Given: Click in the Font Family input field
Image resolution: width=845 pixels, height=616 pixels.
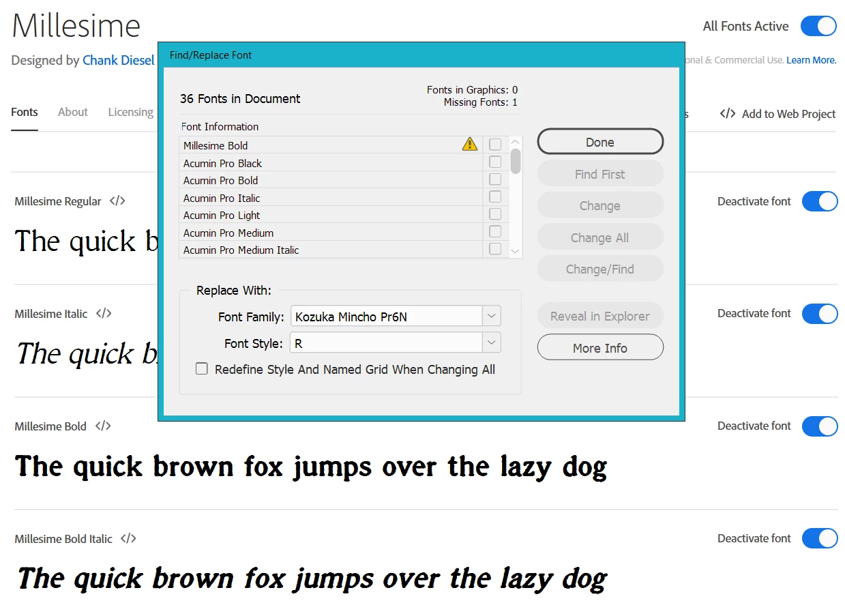Looking at the screenshot, I should [x=387, y=317].
